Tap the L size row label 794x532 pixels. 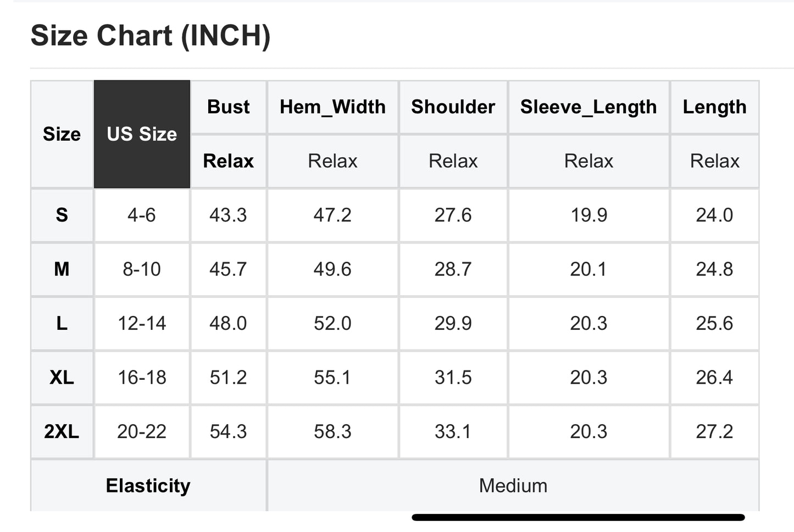[62, 323]
